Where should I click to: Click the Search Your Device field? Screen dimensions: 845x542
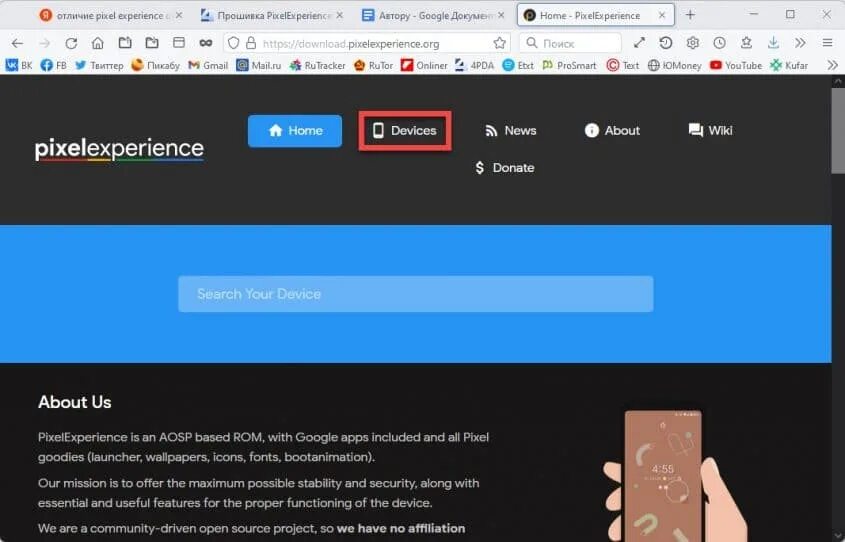[415, 294]
